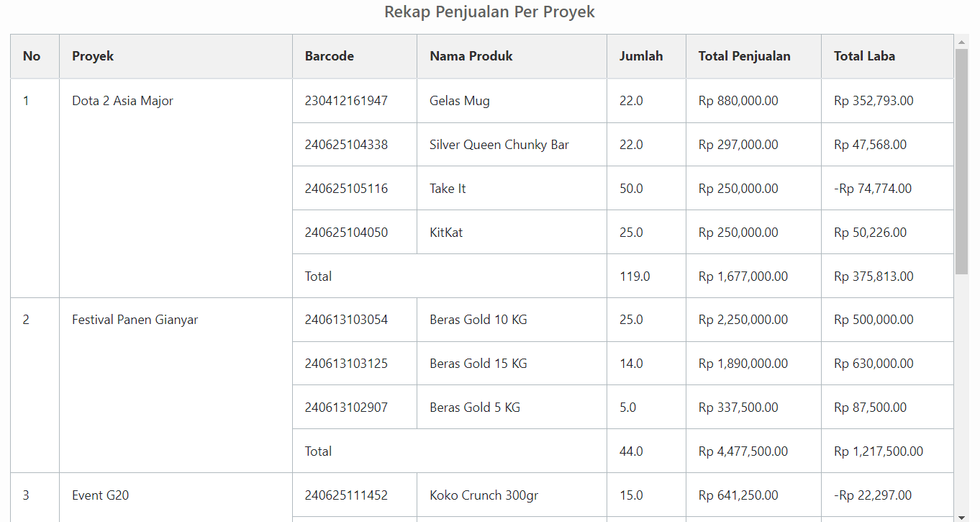Click the Rekap Penjualan Per Proyek title
980x522 pixels.
(x=489, y=12)
